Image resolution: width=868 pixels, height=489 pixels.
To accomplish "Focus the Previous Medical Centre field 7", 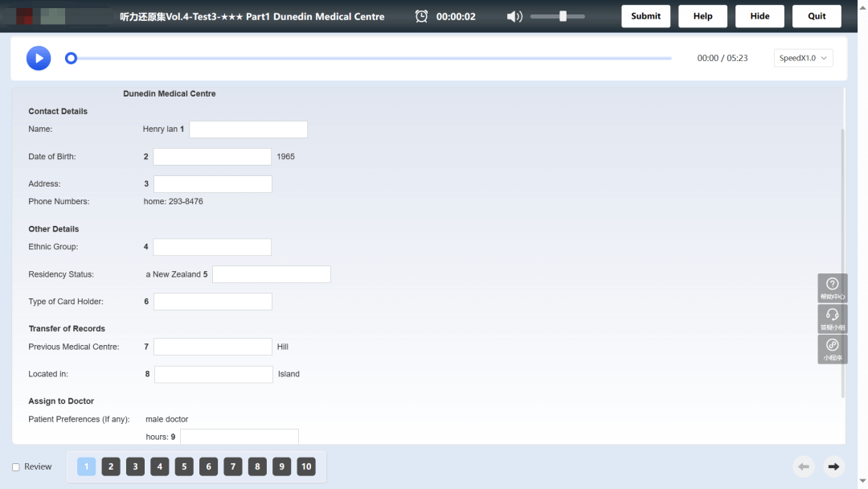I will tap(213, 347).
